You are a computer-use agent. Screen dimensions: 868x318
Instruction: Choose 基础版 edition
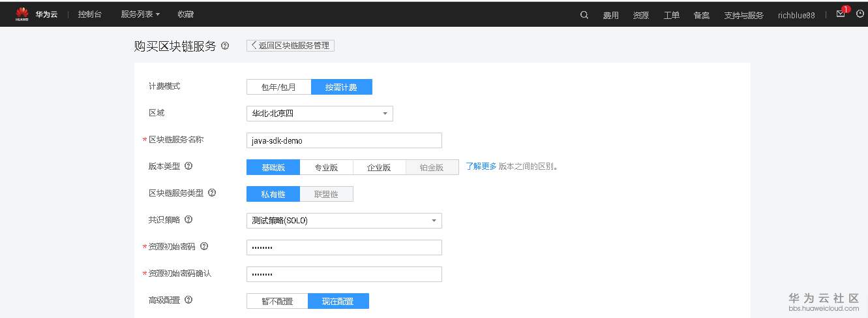(273, 167)
